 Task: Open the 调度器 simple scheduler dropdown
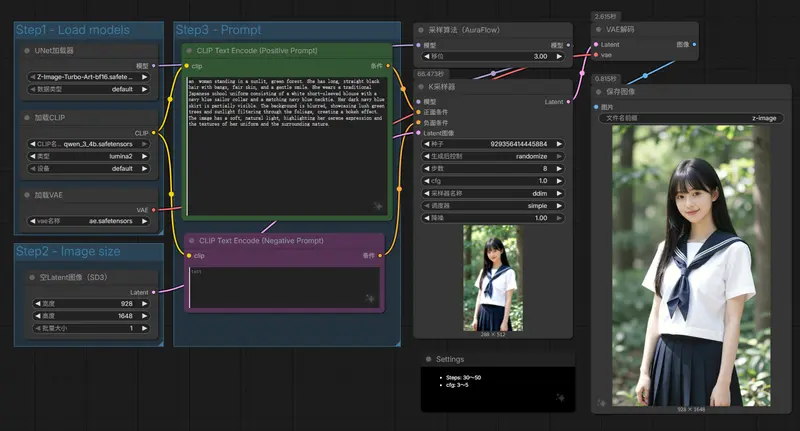[492, 204]
